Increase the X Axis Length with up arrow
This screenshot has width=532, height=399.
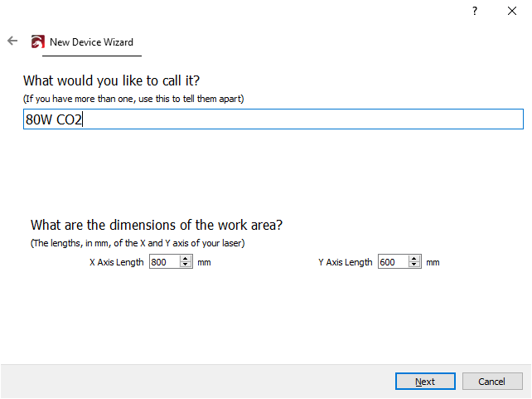(186, 259)
